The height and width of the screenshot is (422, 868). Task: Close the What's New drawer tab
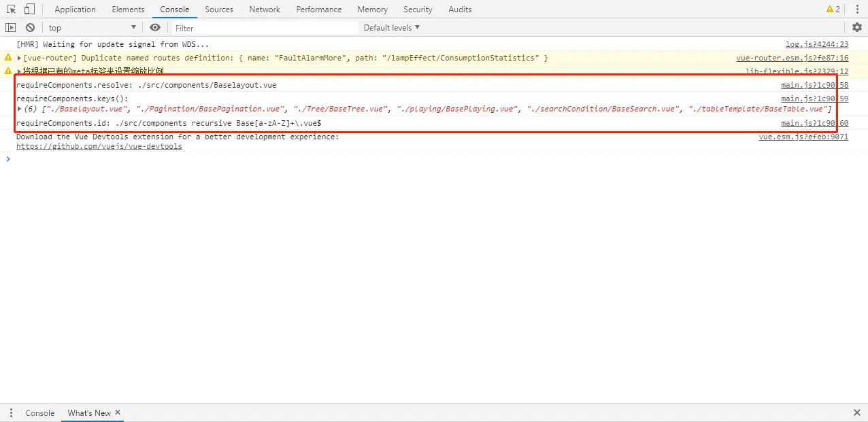click(118, 412)
